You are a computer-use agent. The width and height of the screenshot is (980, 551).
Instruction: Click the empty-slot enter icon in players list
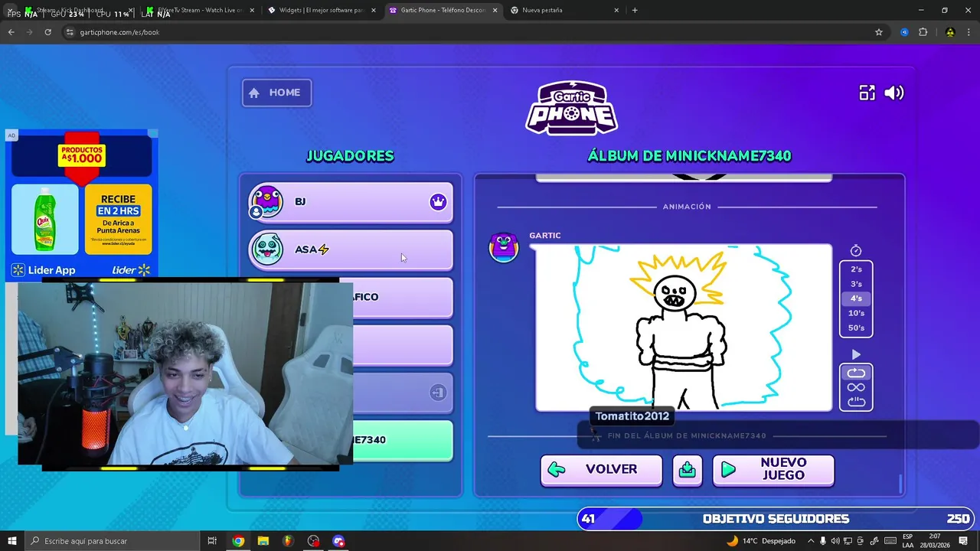coord(438,393)
